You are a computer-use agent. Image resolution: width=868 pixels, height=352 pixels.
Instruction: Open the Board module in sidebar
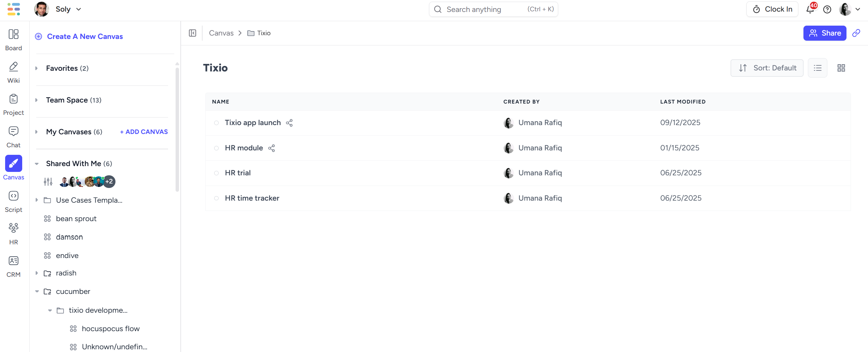click(x=14, y=40)
